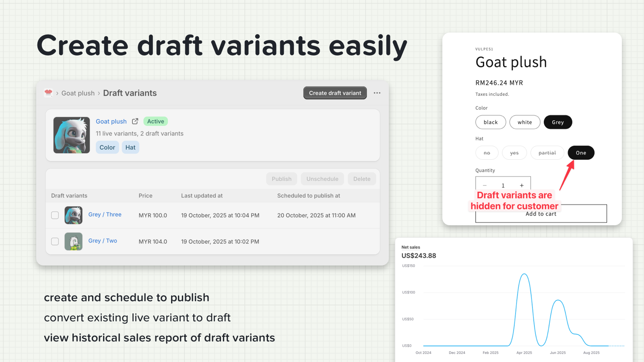Increase quantity with the plus icon

[x=522, y=185]
